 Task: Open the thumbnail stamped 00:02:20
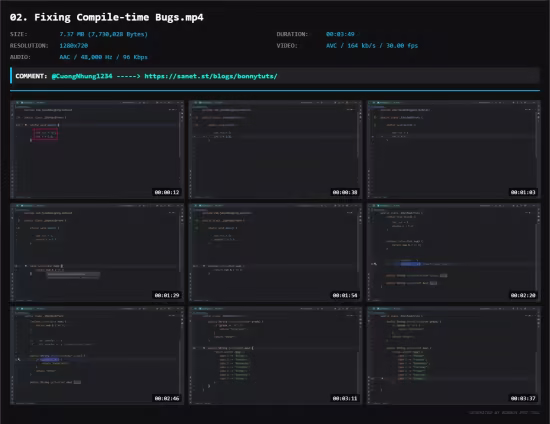click(x=454, y=253)
